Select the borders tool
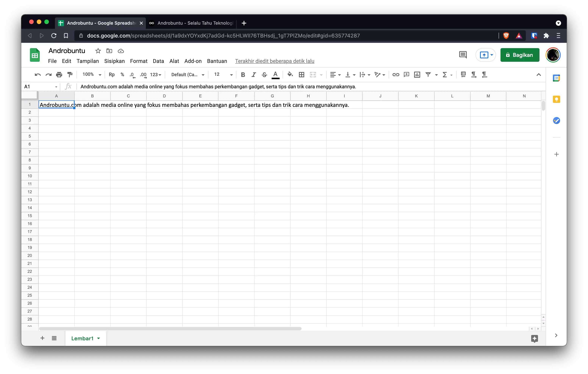 [x=302, y=75]
